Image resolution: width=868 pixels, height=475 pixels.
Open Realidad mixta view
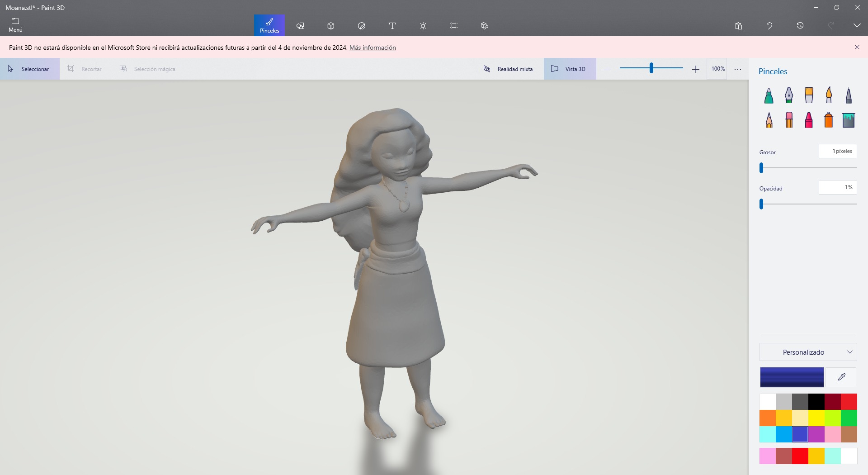508,69
